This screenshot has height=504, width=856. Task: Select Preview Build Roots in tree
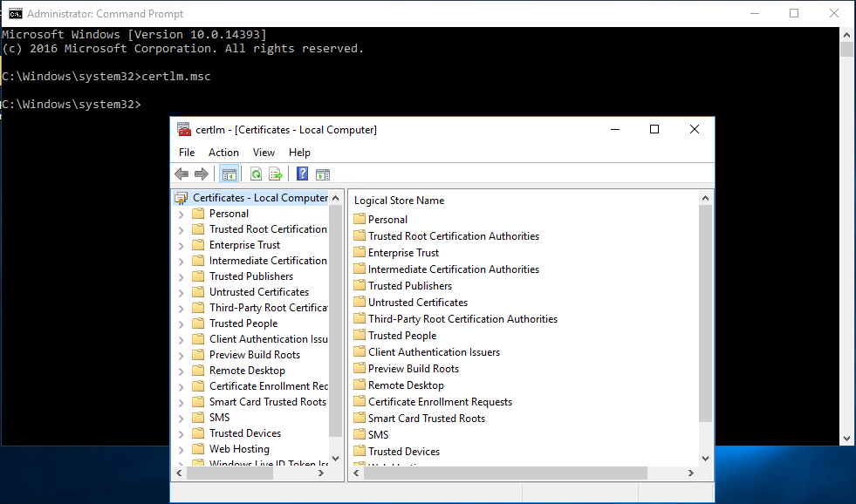coord(255,355)
